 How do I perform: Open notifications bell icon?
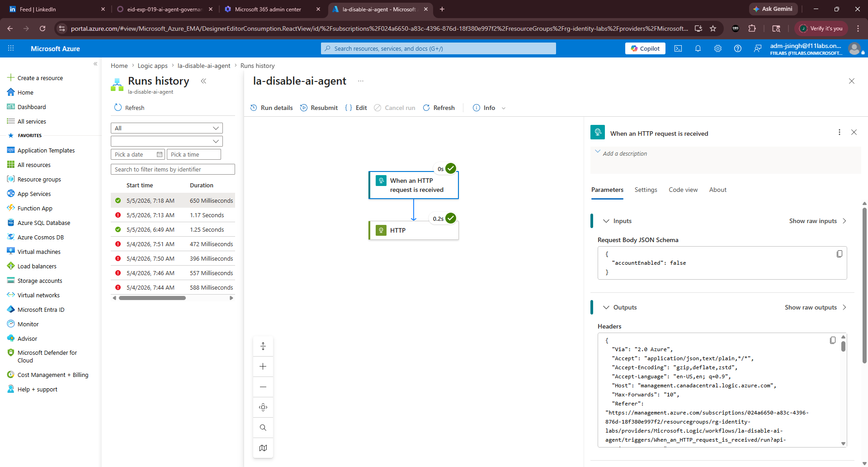[698, 48]
